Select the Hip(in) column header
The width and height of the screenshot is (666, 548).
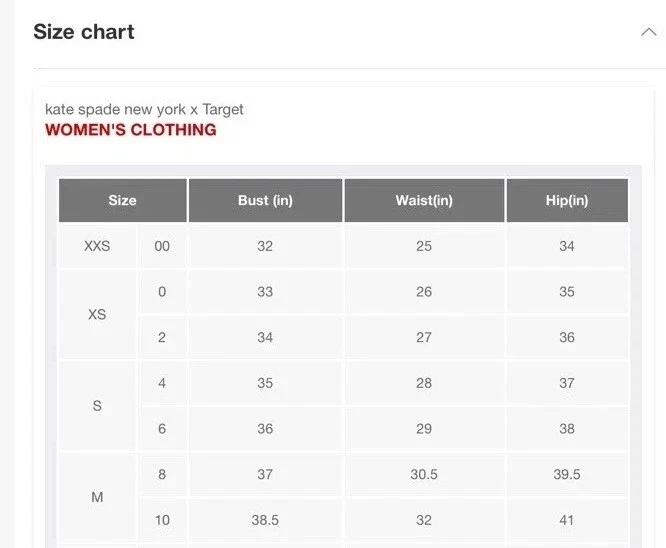pos(567,200)
